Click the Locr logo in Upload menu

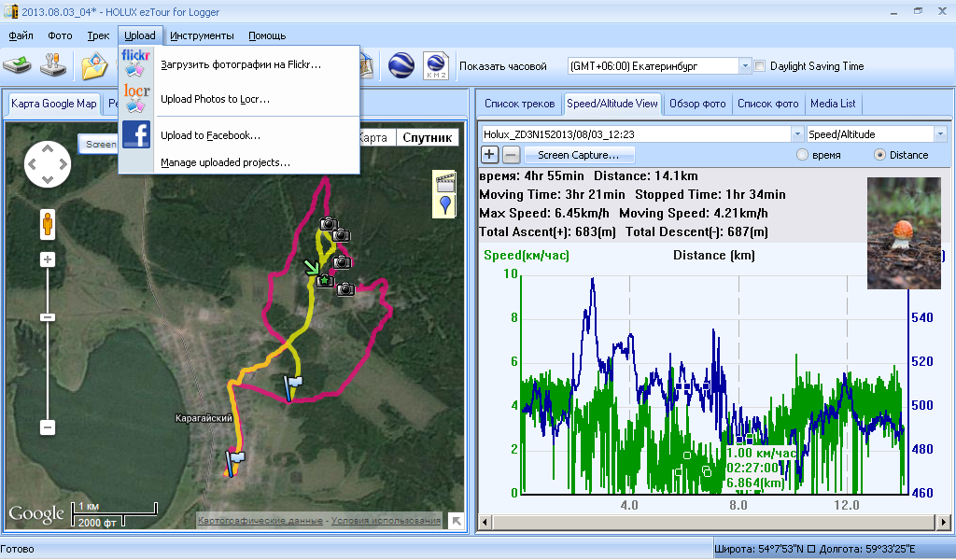point(136,99)
